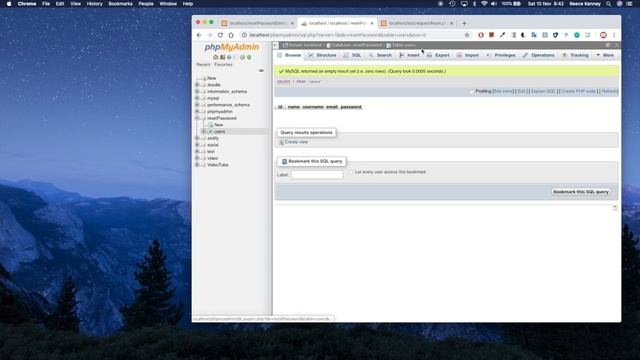
Task: Click the browser address bar
Action: [x=353, y=35]
